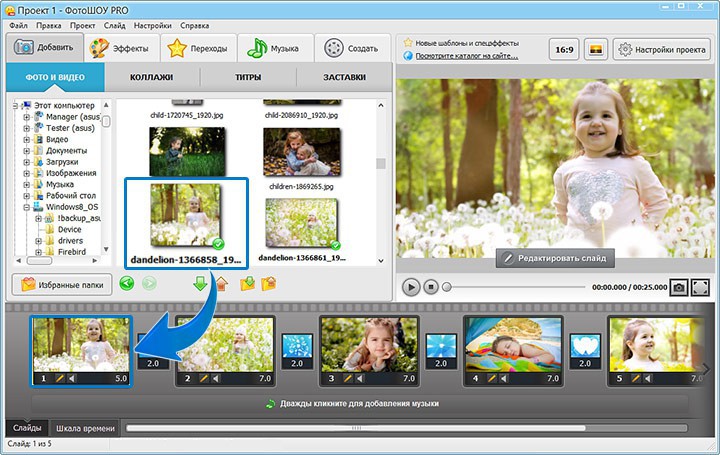Expand the Manager (asus) node
The width and height of the screenshot is (720, 455).
tap(27, 117)
